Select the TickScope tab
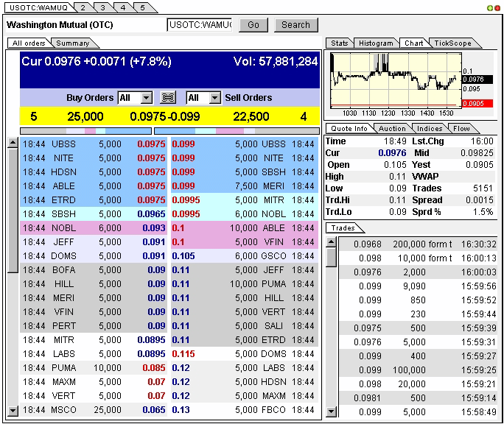Image resolution: width=504 pixels, height=424 pixels. 452,43
